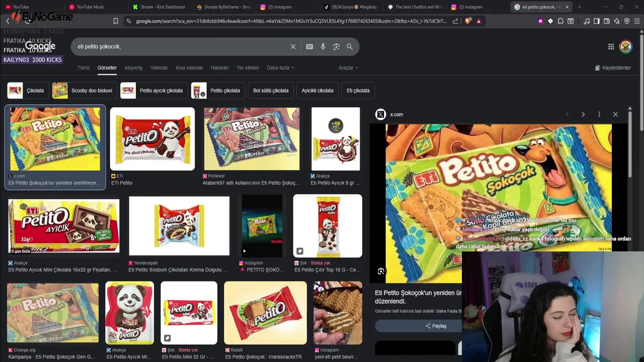
Task: Open the ETi Petito red panda thumbnail
Action: (x=152, y=139)
